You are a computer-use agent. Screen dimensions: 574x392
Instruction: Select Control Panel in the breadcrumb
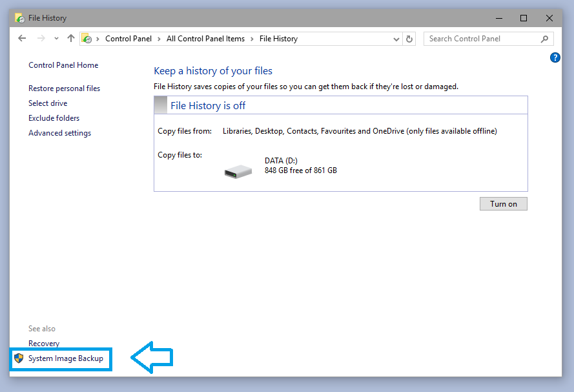pos(128,39)
